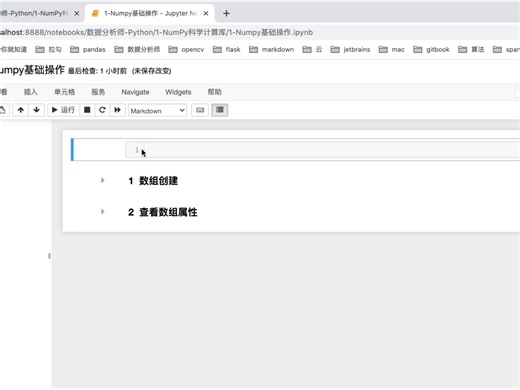Open the pandas bookmark folder

(88, 50)
